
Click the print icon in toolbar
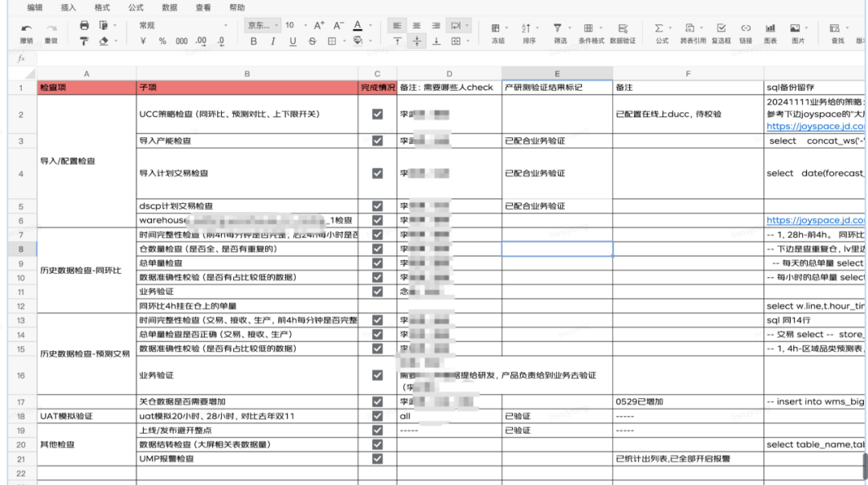84,26
